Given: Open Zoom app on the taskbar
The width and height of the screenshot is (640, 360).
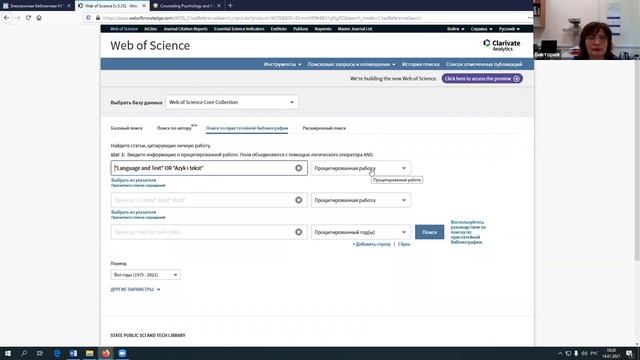Looking at the screenshot, I should 122,353.
